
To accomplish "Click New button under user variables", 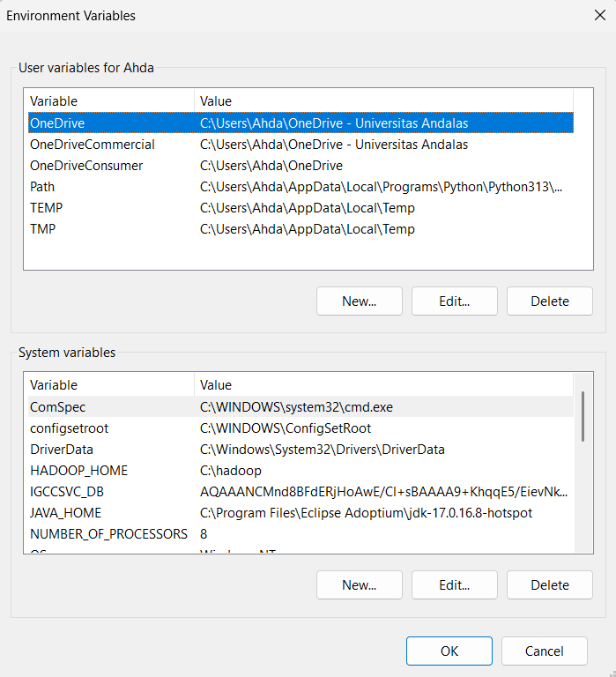I will point(360,301).
